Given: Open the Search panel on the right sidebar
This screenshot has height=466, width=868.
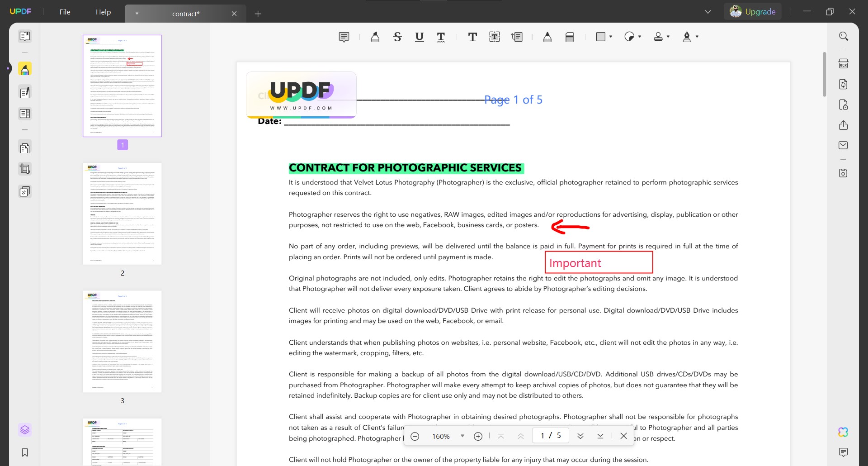Looking at the screenshot, I should coord(844,36).
